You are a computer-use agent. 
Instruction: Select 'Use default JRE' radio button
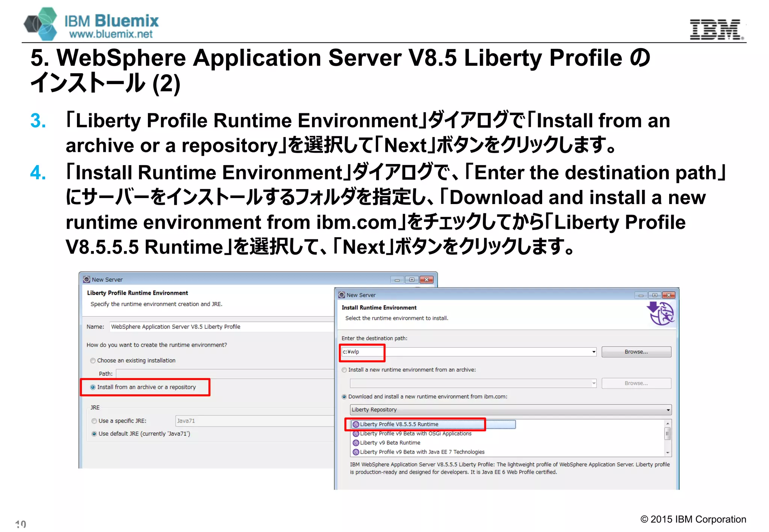coord(94,434)
